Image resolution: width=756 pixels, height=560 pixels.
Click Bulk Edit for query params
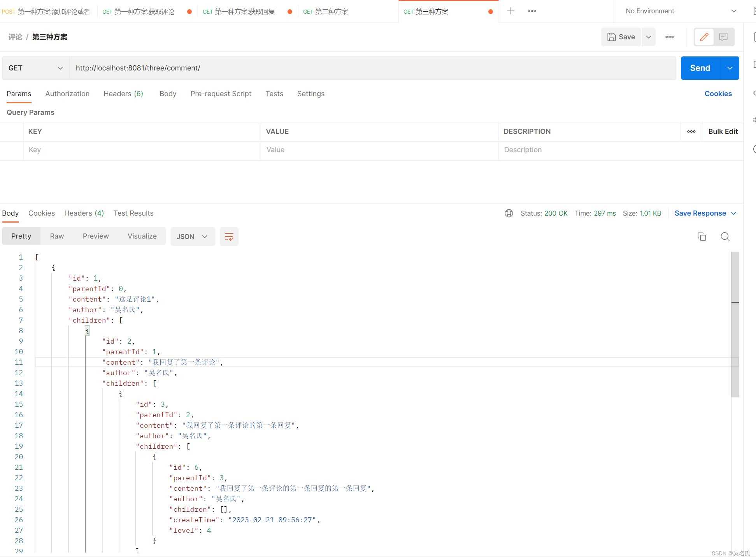[x=723, y=132]
